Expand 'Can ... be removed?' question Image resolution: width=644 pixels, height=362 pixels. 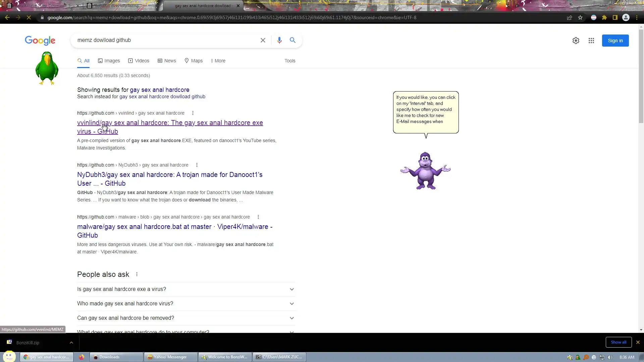[291, 318]
